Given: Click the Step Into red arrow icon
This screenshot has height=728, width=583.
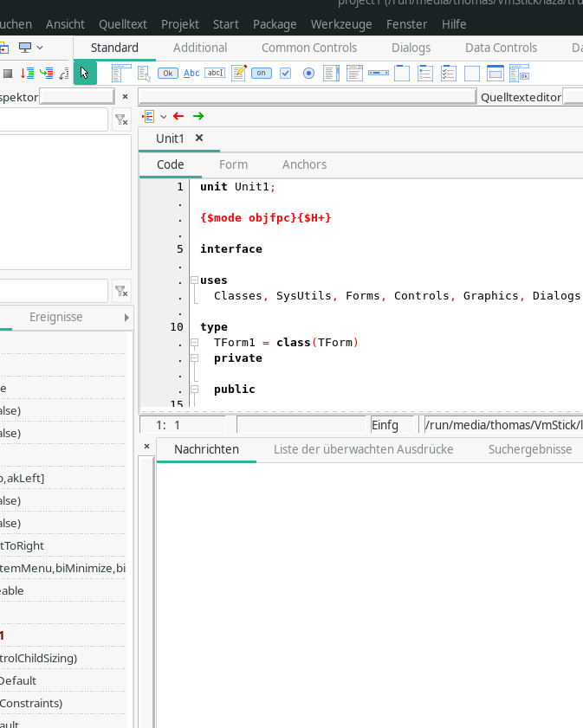Looking at the screenshot, I should click(x=27, y=73).
